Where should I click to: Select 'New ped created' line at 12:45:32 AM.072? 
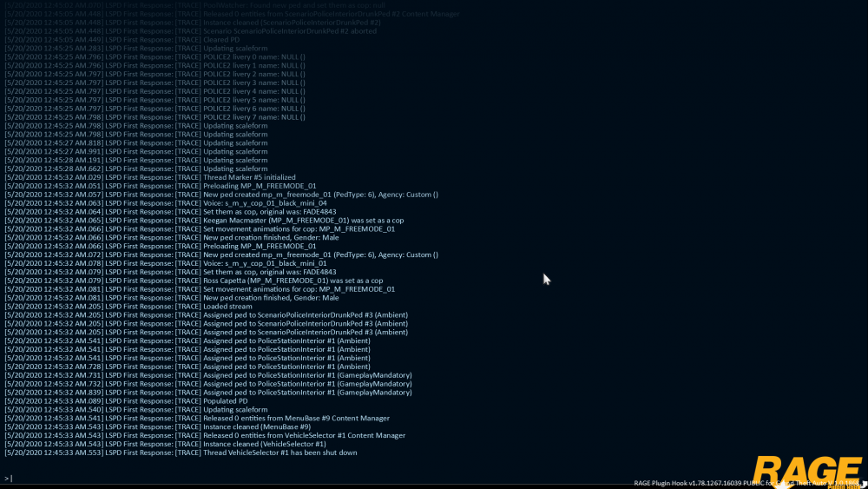221,254
